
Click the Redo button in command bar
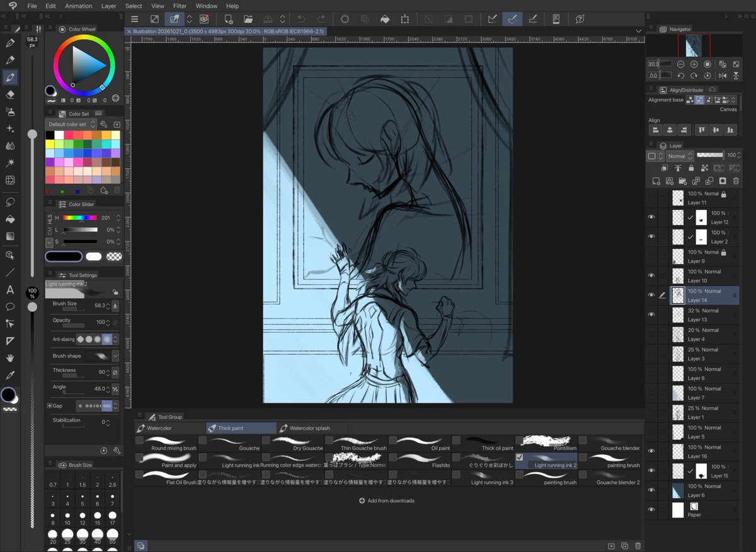click(x=321, y=19)
